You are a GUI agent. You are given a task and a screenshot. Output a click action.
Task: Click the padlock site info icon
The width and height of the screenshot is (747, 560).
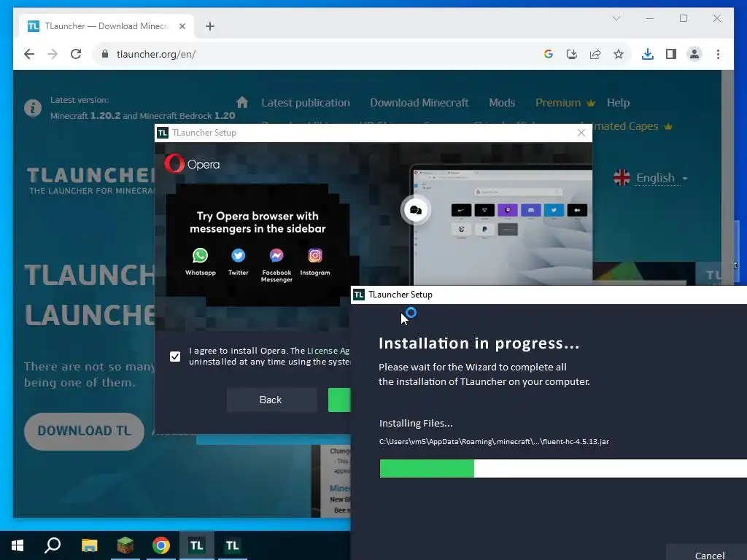(105, 54)
